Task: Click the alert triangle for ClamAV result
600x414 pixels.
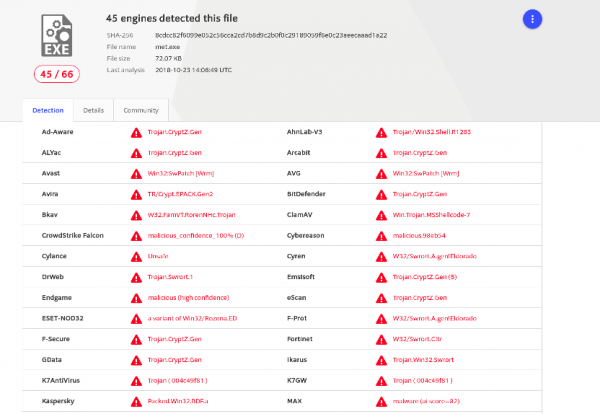Action: pos(381,215)
